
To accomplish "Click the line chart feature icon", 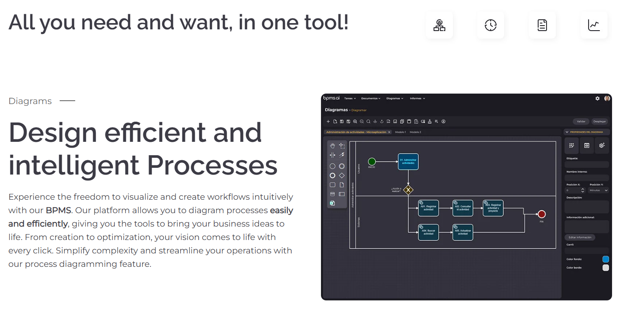I will point(594,25).
